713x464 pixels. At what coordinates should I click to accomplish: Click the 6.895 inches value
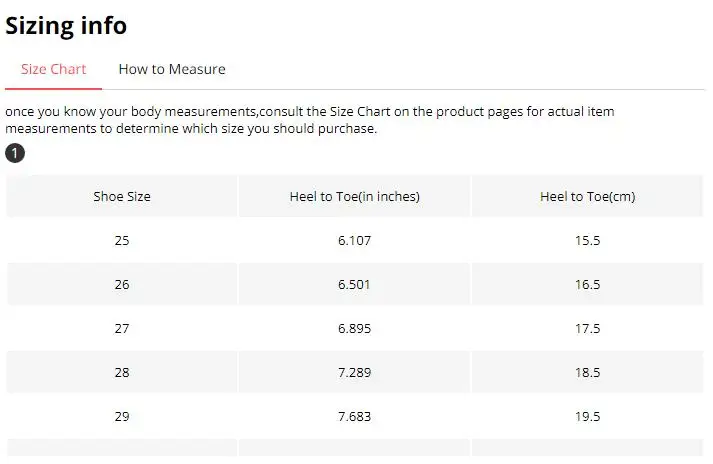click(x=355, y=328)
